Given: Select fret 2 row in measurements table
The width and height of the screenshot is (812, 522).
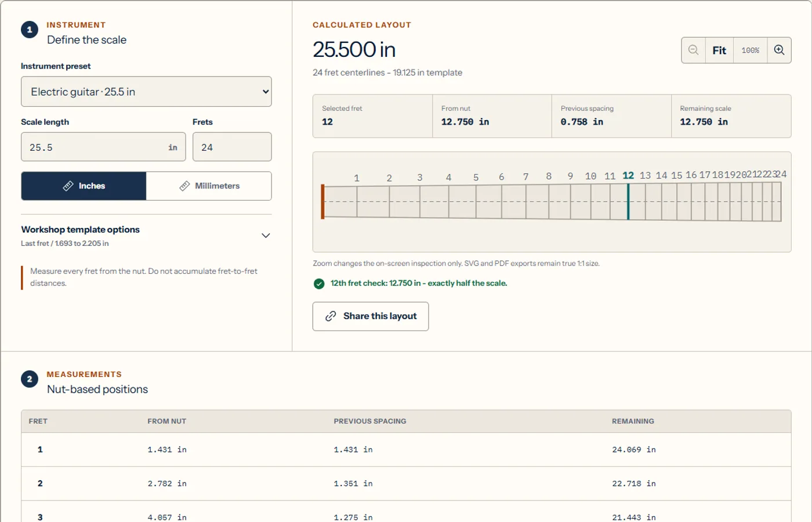Looking at the screenshot, I should pyautogui.click(x=406, y=484).
